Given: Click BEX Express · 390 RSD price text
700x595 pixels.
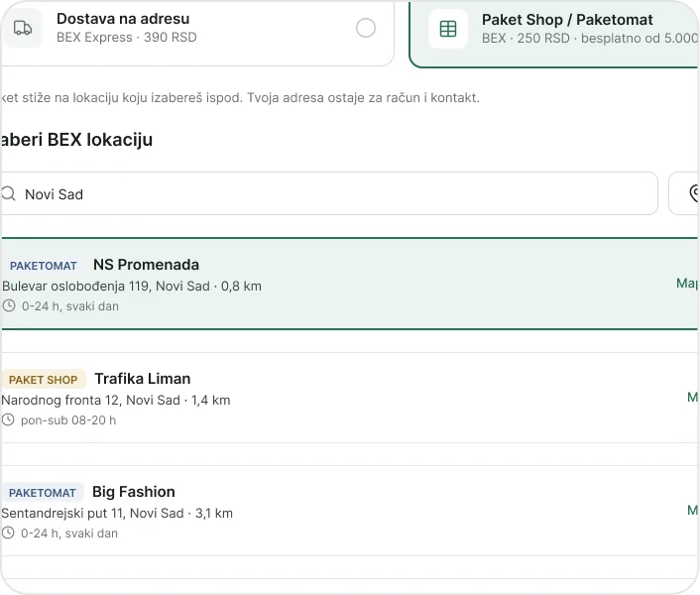Looking at the screenshot, I should pyautogui.click(x=127, y=37).
